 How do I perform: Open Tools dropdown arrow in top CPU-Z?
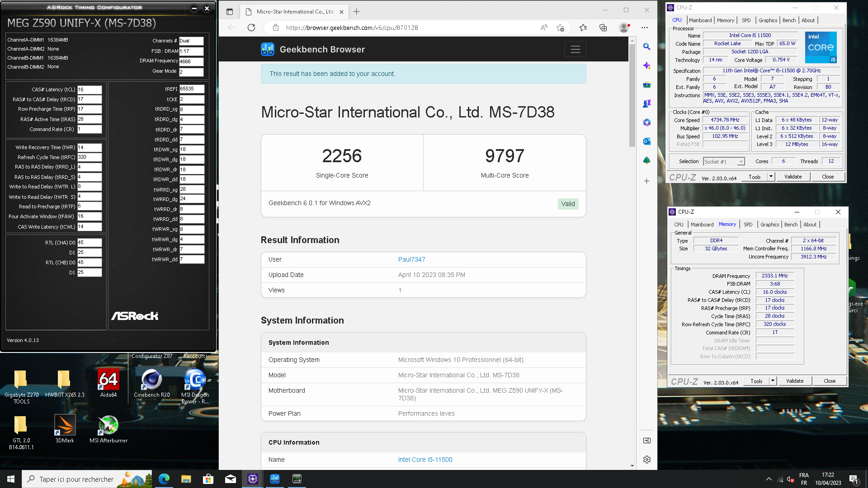[771, 177]
